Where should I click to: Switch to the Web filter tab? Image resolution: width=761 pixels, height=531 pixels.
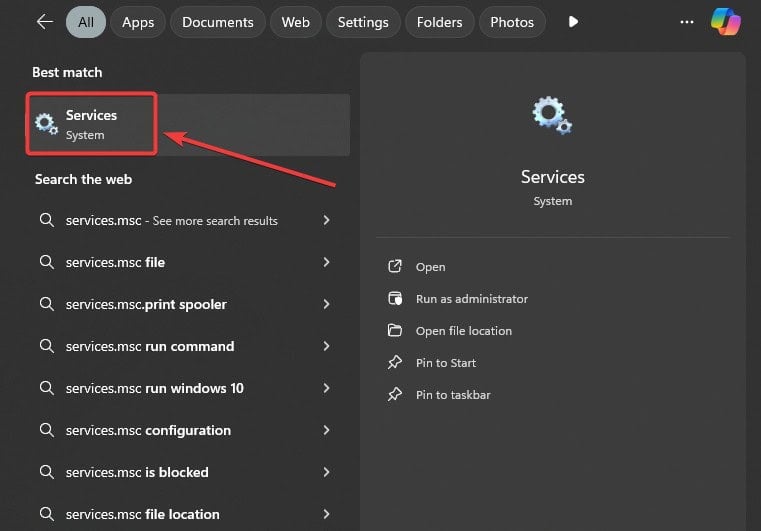(296, 22)
